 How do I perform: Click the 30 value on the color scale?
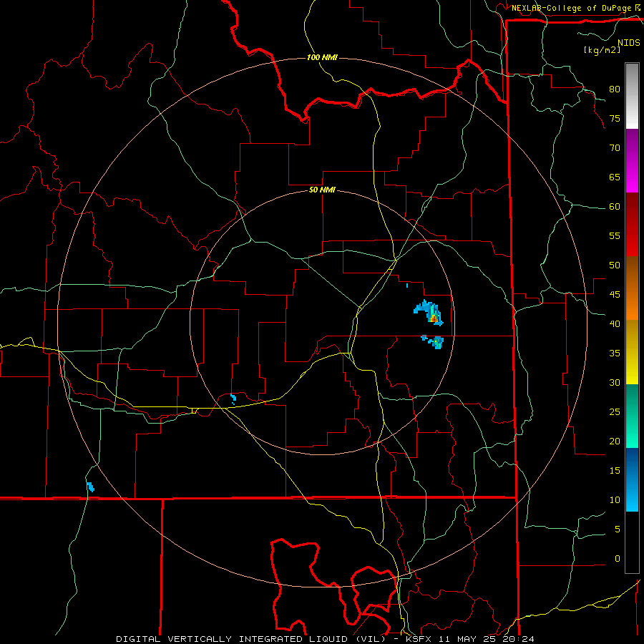[615, 383]
